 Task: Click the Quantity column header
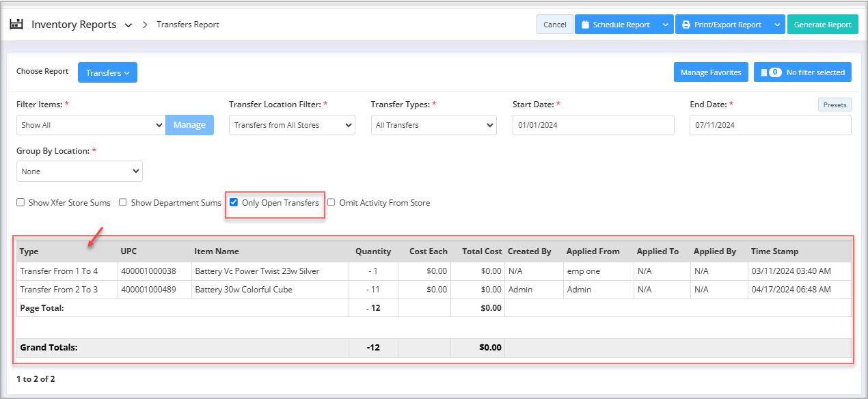(x=373, y=251)
